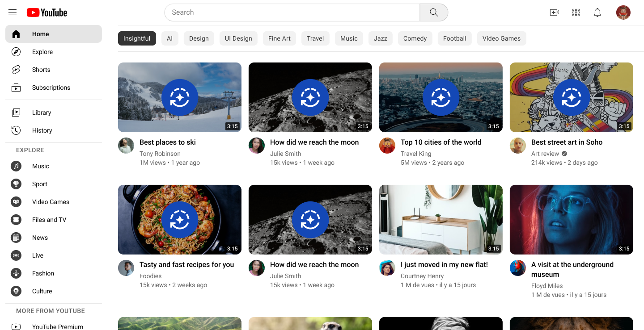The width and height of the screenshot is (644, 330).
Task: Open the Tasty and fast recipes thumbnail
Action: (180, 220)
